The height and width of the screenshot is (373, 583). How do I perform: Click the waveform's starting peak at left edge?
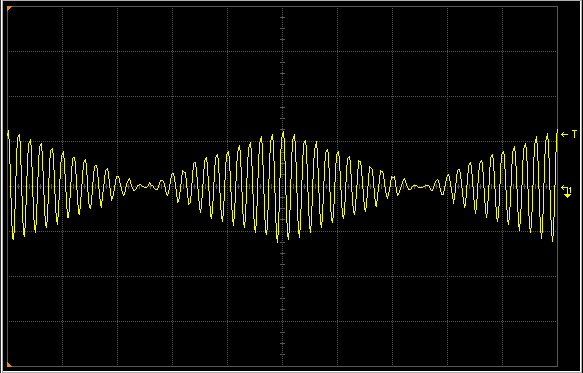click(x=8, y=132)
